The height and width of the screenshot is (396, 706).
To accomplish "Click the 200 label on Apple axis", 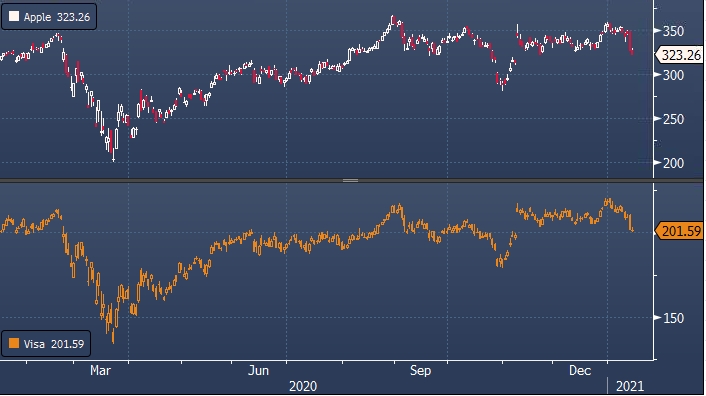I will click(674, 163).
